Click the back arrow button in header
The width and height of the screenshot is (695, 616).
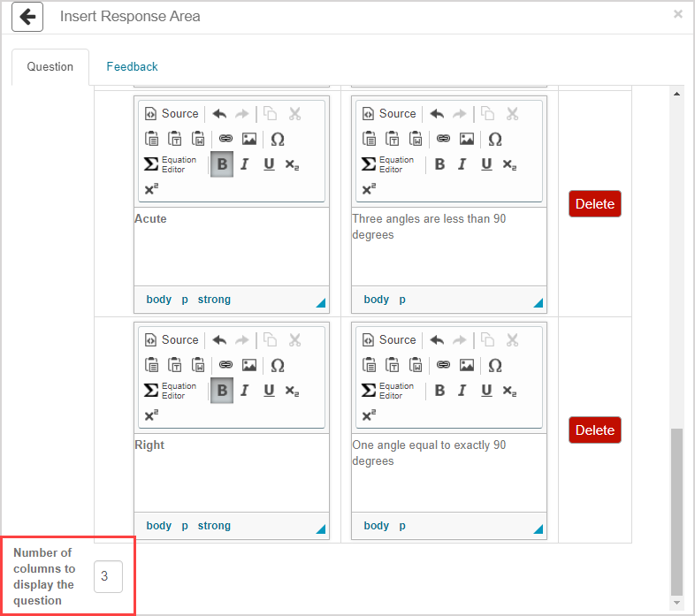[27, 17]
